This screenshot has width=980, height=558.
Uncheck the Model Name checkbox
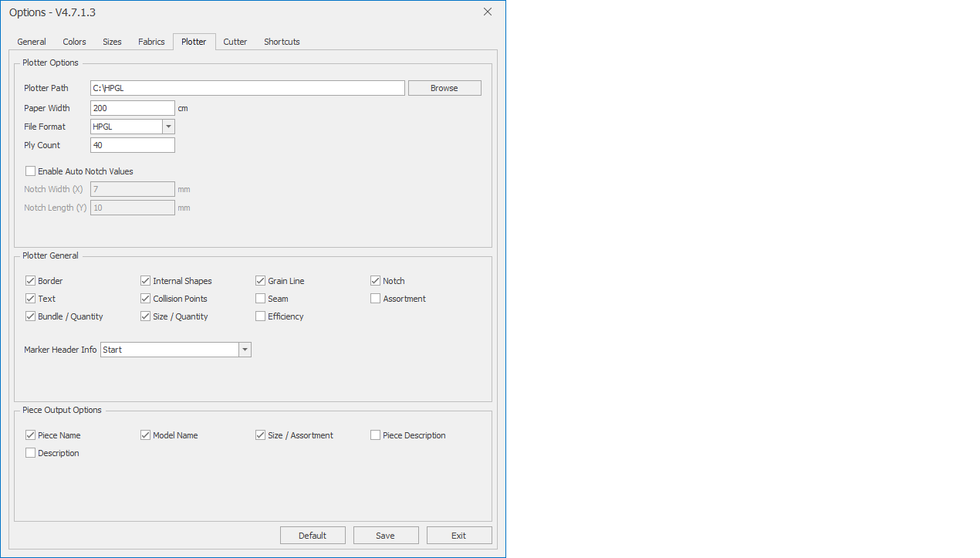[146, 435]
